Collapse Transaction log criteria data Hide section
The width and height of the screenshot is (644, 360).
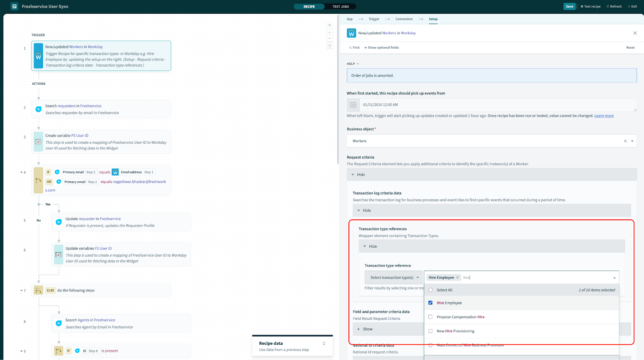pyautogui.click(x=492, y=210)
